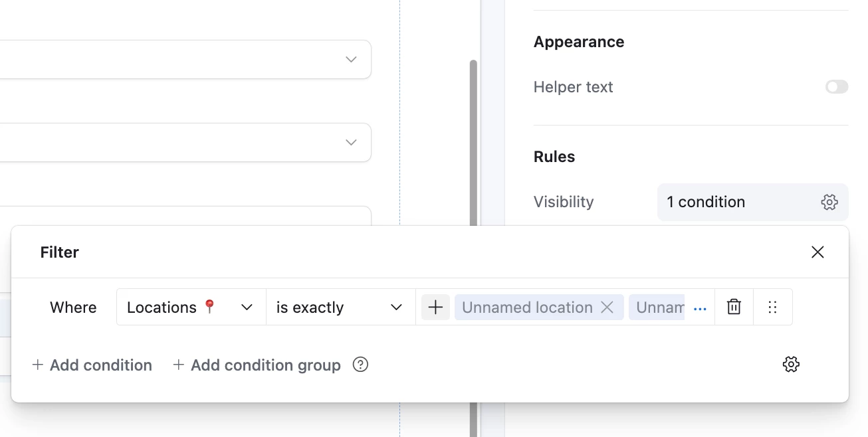Show more selected locations via ellipsis

(x=700, y=308)
